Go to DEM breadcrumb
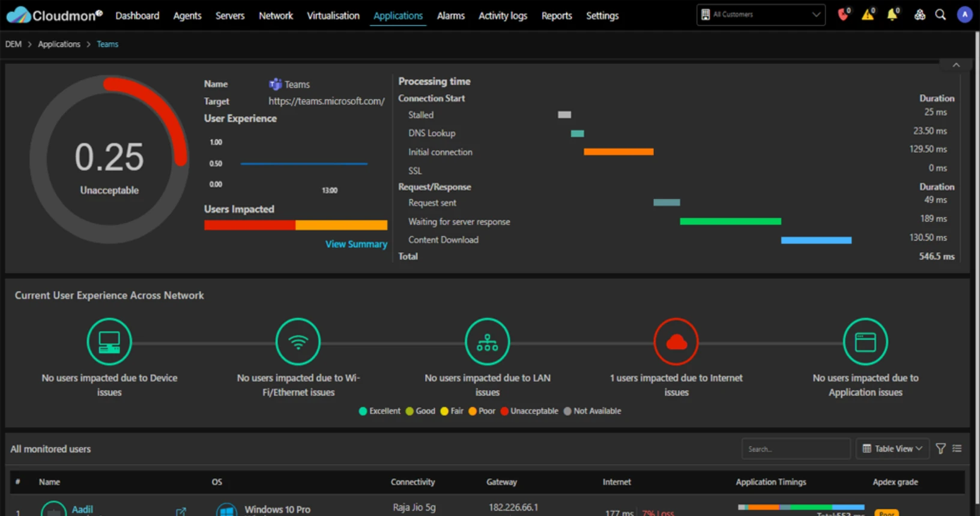Screen dimensions: 980x516 13,44
